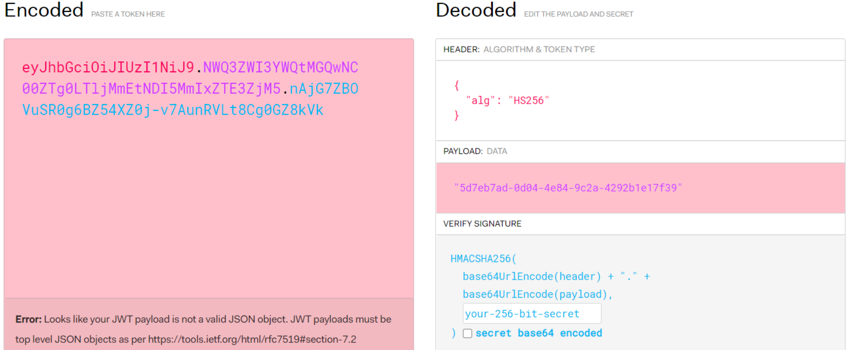Click the base64UrlEncode(header) line
The height and width of the screenshot is (350, 868).
(x=556, y=276)
